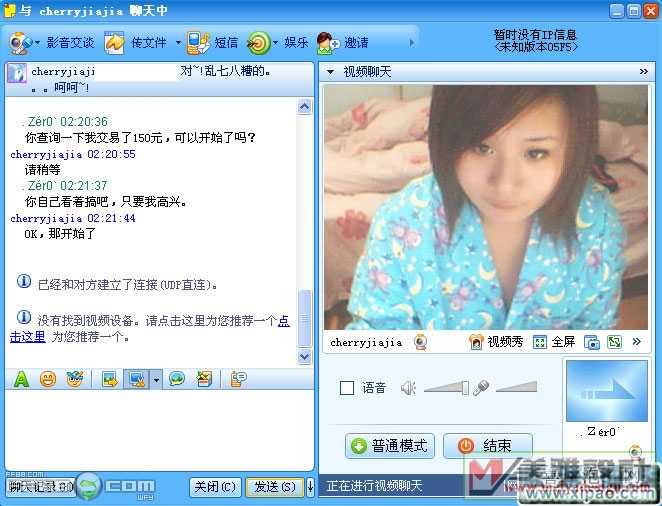The width and height of the screenshot is (662, 506).
Task: Enable the 语音 voice checkbox
Action: point(347,388)
